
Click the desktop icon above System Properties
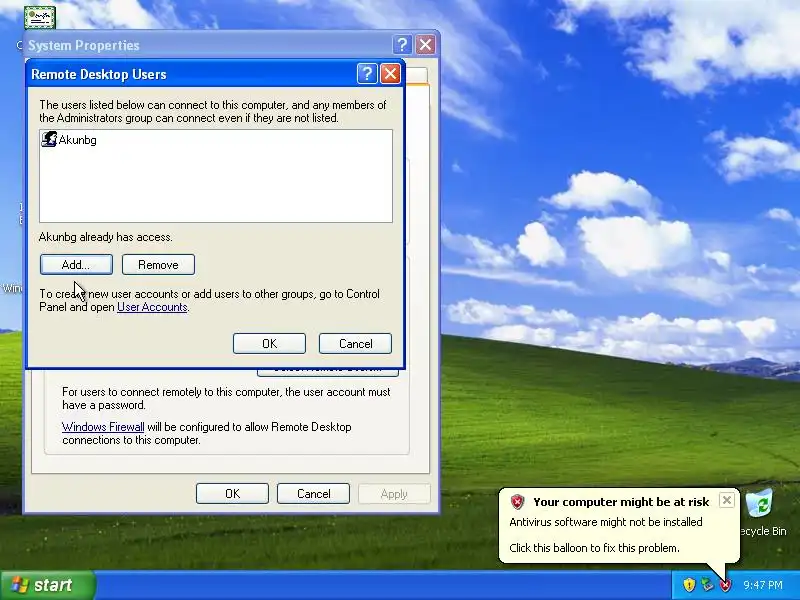[40, 18]
